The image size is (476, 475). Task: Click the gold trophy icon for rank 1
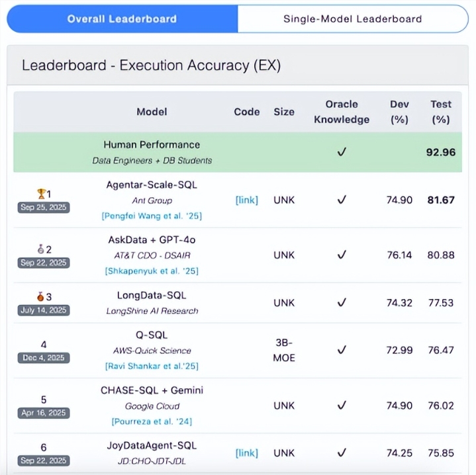tap(40, 194)
